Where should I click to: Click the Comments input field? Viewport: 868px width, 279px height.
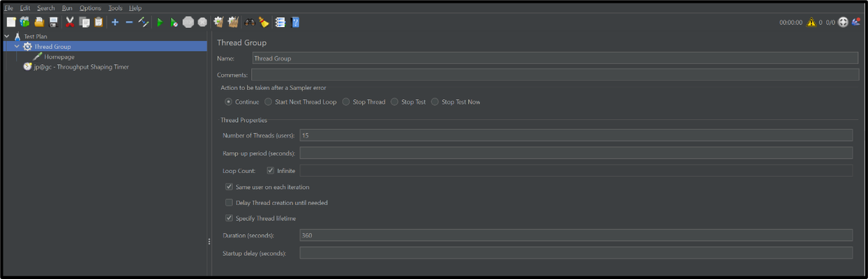tap(555, 75)
